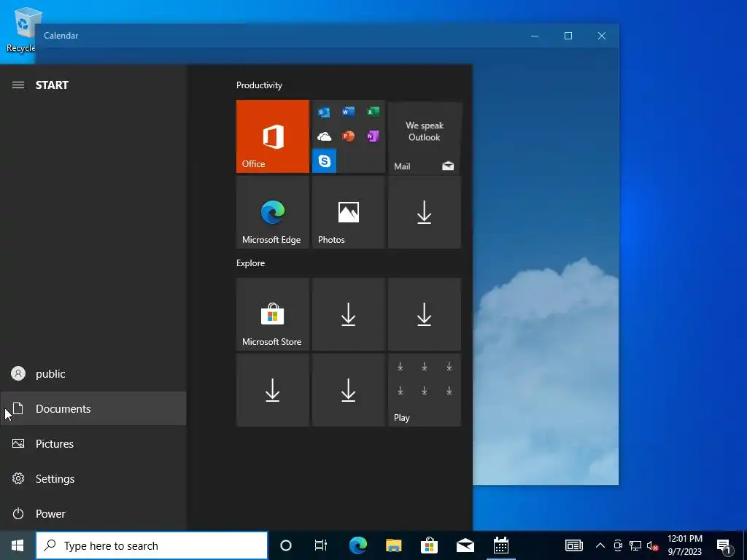747x560 pixels.
Task: Open Skype from the Office apps tile
Action: (x=324, y=161)
